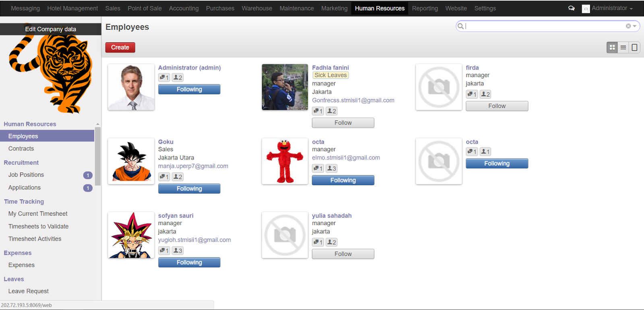Open Applications in sidebar
Screen dimensions: 644x310
click(24, 188)
